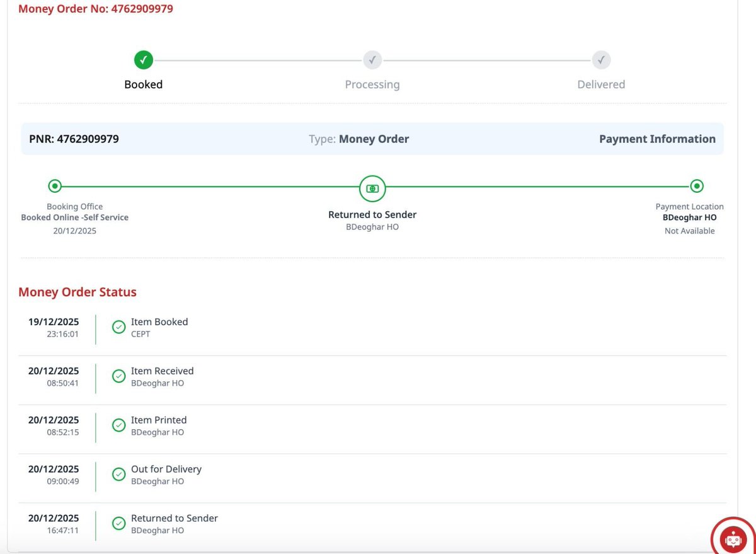Click the check icon beside Returned to Sender status
756x554 pixels.
tap(118, 523)
